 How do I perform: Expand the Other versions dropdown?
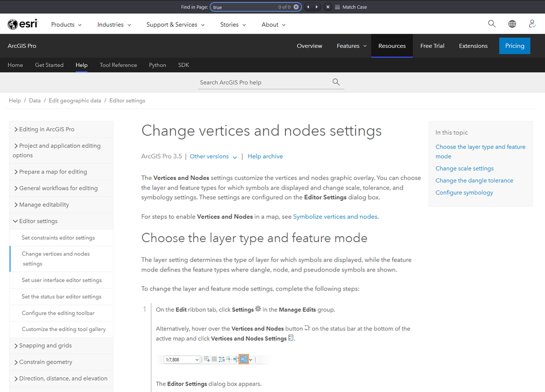pyautogui.click(x=213, y=156)
